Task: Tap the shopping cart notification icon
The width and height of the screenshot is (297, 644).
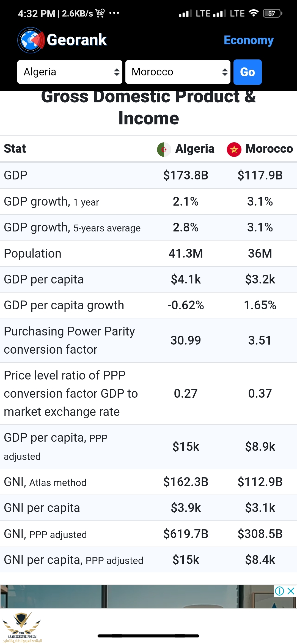Action: (100, 13)
